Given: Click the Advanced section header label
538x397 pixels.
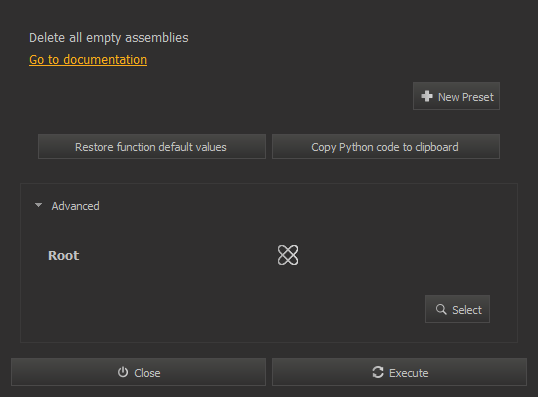Looking at the screenshot, I should (75, 206).
